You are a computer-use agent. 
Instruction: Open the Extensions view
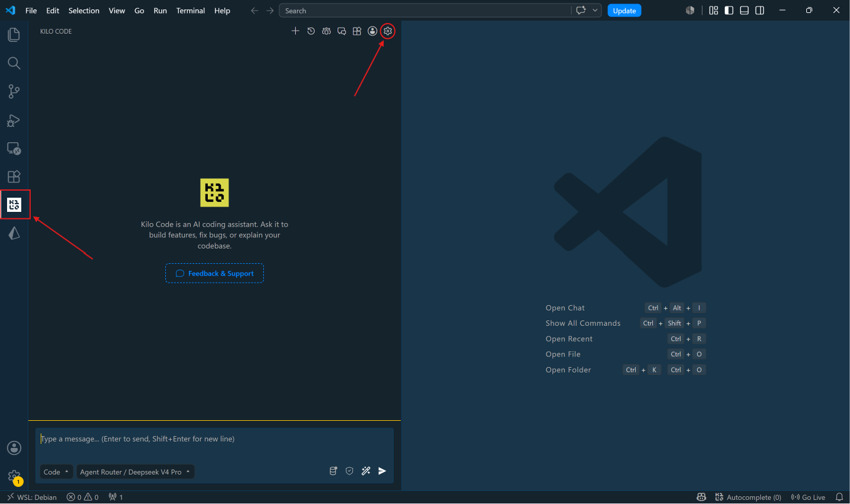pyautogui.click(x=14, y=176)
